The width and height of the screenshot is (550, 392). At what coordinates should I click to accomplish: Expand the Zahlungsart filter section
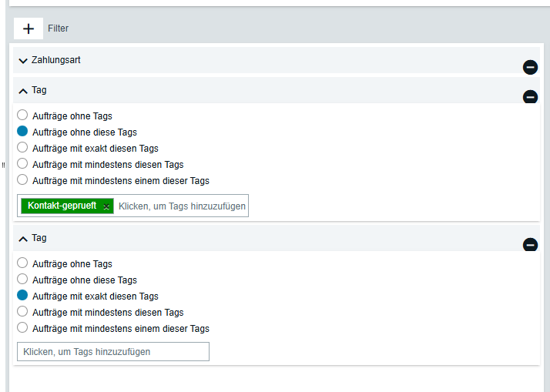pos(23,60)
